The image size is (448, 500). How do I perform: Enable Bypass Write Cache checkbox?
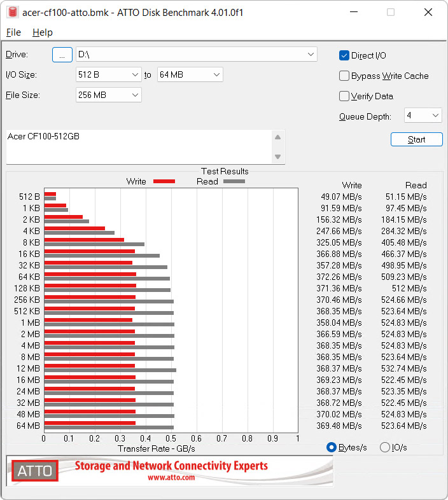(344, 76)
